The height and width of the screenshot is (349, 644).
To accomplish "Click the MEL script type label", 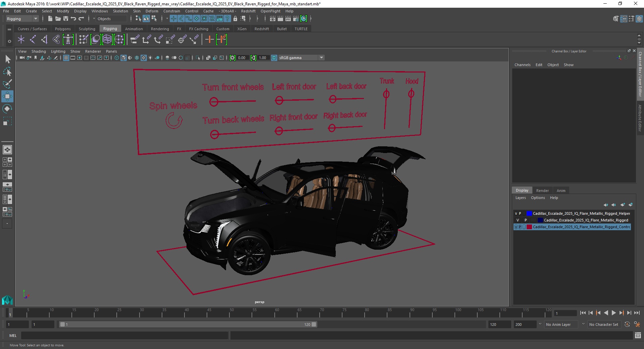I will (x=13, y=336).
